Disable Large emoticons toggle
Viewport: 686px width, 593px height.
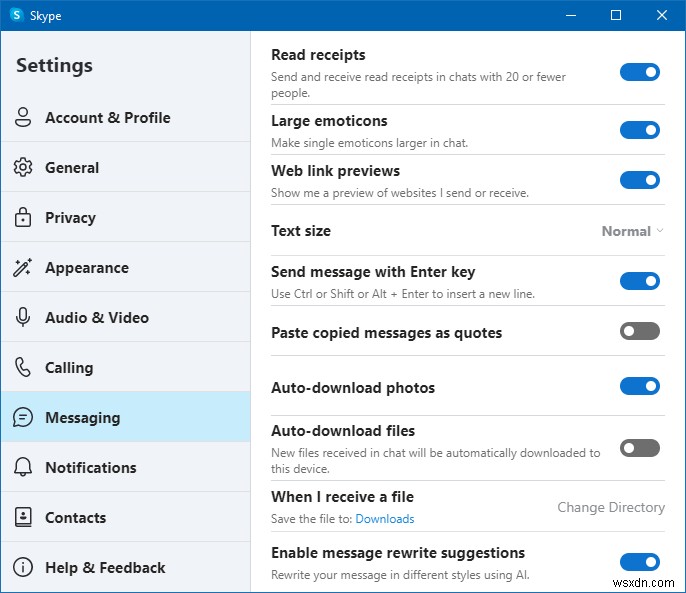[x=640, y=130]
